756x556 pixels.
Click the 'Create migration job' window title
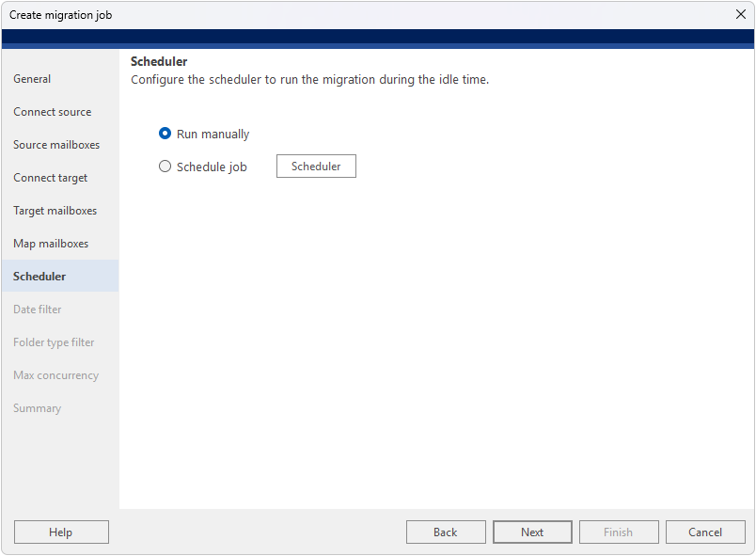(61, 15)
